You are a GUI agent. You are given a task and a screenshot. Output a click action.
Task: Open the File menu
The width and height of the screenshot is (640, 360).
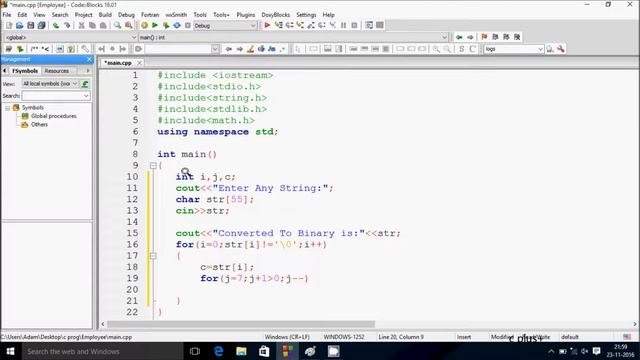click(7, 15)
